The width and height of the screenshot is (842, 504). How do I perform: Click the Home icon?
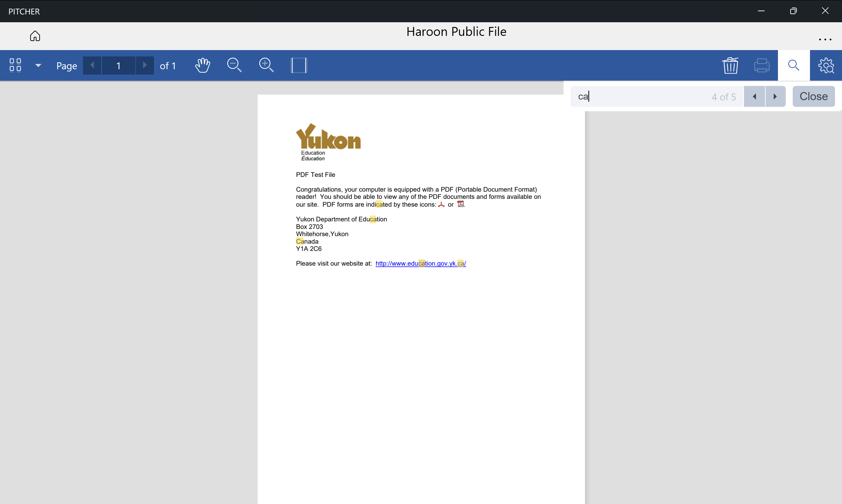35,36
